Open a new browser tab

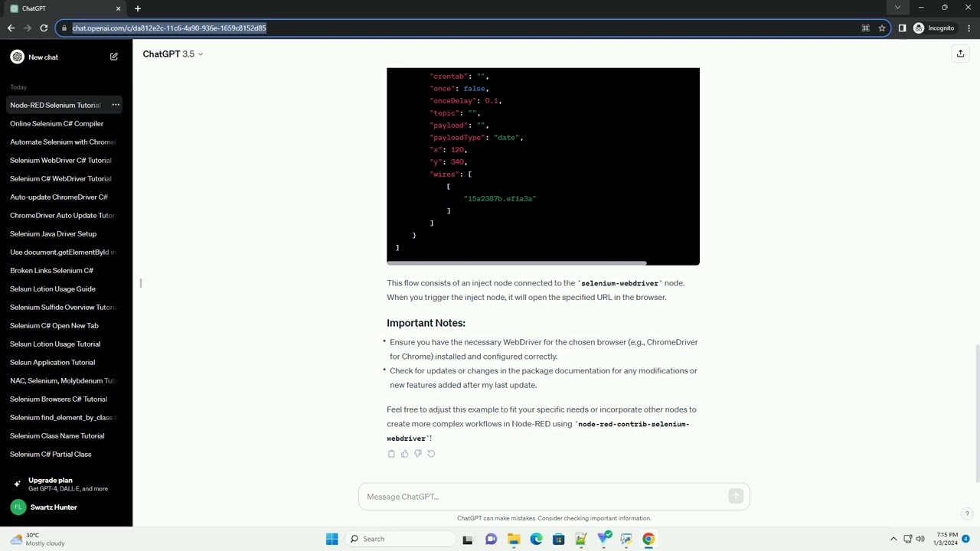138,8
